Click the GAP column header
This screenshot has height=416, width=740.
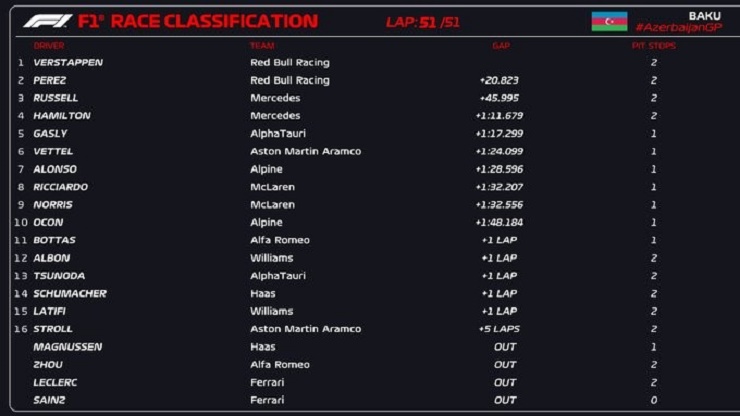500,45
